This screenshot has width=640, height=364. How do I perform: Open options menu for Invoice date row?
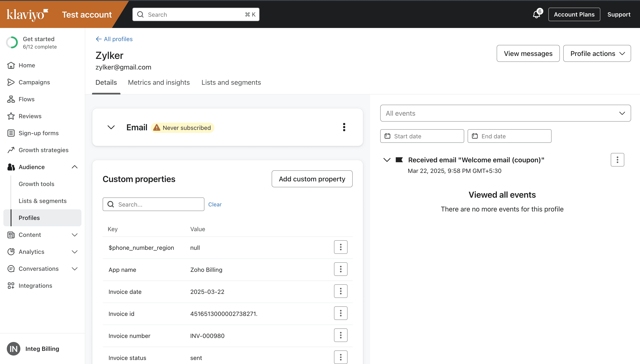coord(341,291)
